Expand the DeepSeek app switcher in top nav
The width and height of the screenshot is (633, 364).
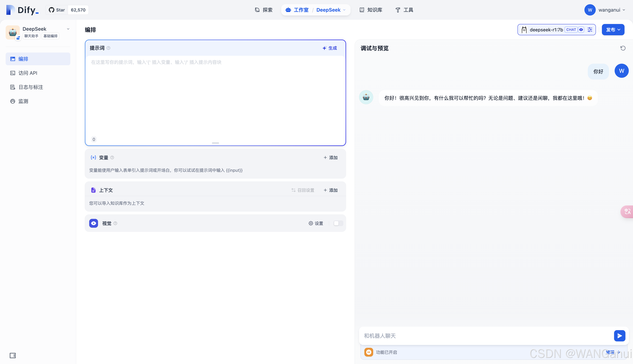[x=331, y=10]
